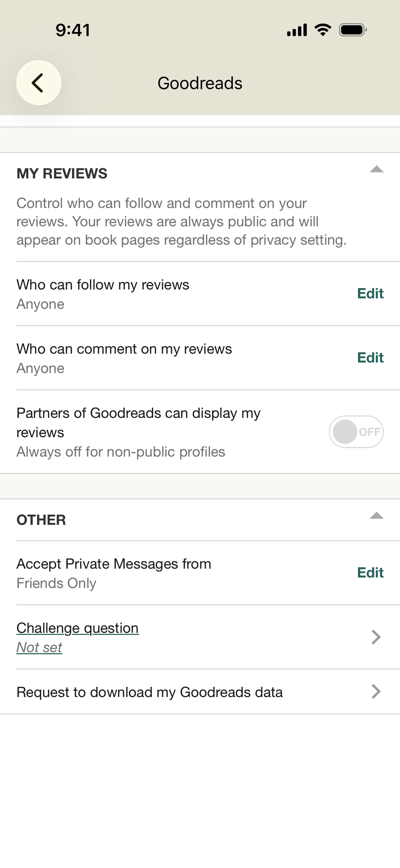Click the 'Not set' challenge question status
This screenshot has height=868, width=400.
pos(39,647)
